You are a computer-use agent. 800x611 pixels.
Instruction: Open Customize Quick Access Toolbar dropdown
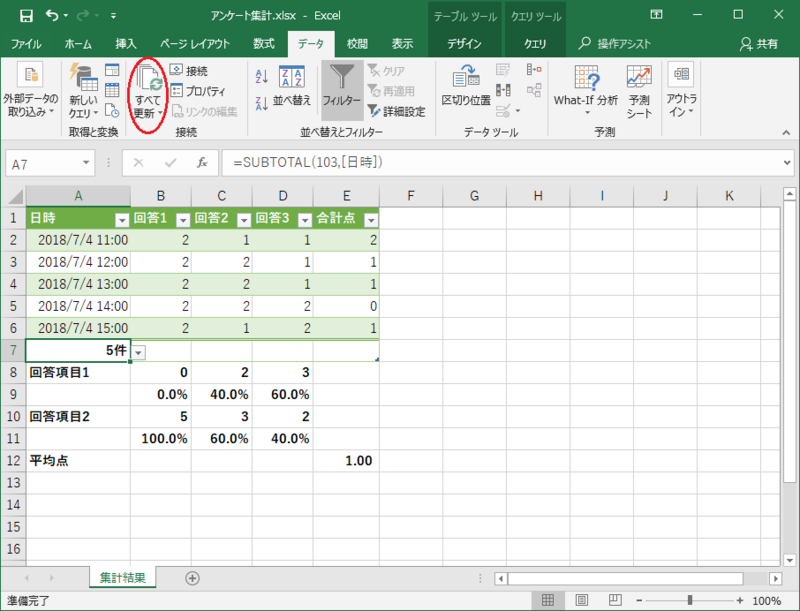[113, 16]
